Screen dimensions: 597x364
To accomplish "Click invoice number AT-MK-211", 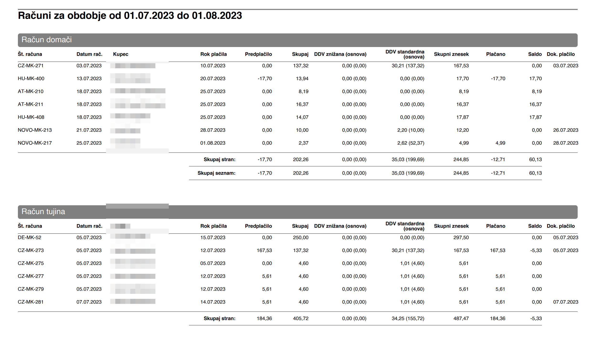I will coord(31,105).
